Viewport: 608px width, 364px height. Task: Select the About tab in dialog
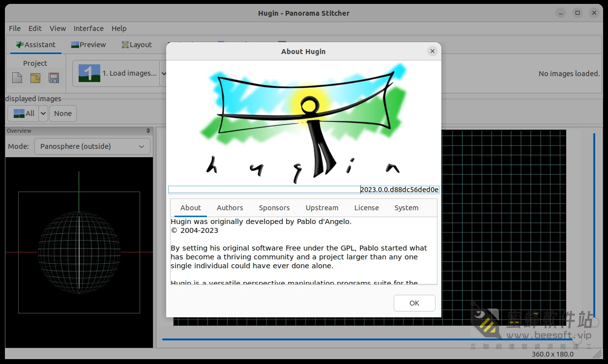tap(191, 208)
